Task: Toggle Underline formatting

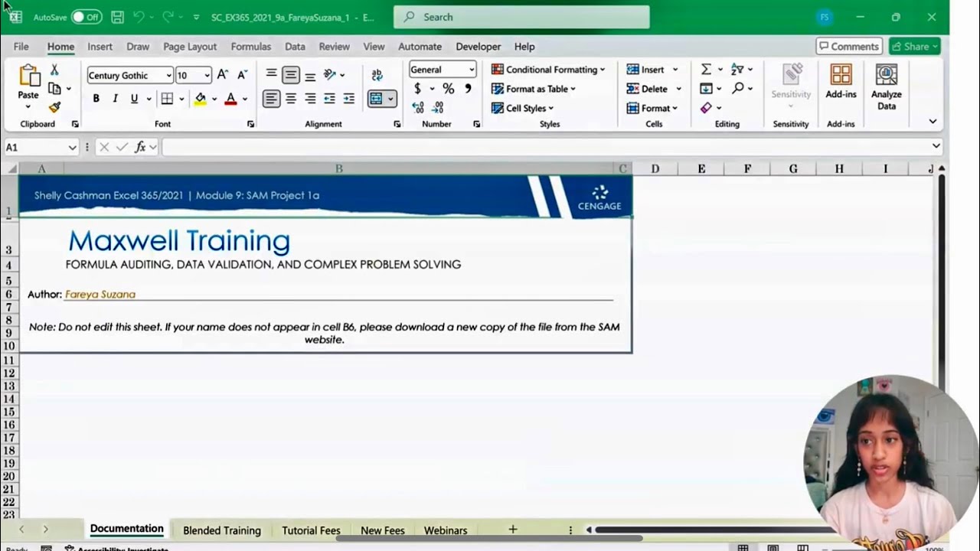Action: click(134, 99)
